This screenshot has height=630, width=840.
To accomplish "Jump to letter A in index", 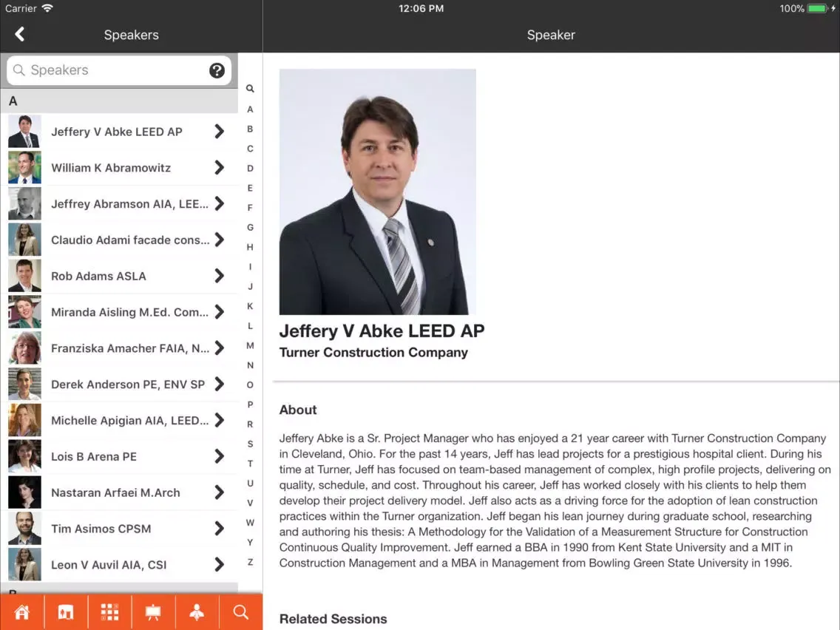I will [x=250, y=109].
